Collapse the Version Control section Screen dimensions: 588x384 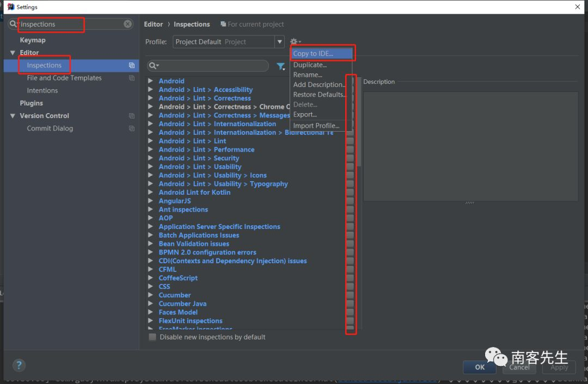(x=13, y=116)
